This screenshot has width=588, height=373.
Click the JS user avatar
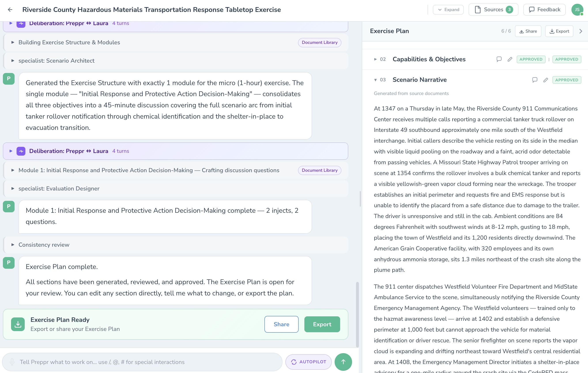coord(577,10)
